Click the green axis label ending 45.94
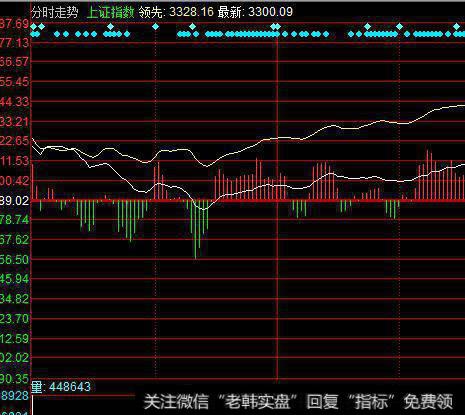Viewport: 465px width, 415px height. click(x=14, y=279)
